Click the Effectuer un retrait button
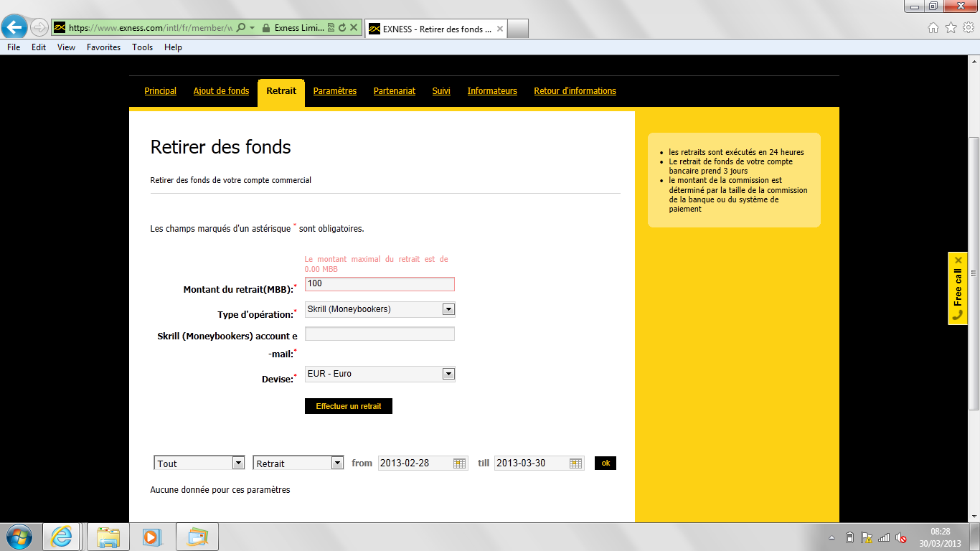This screenshot has width=980, height=551. tap(349, 406)
